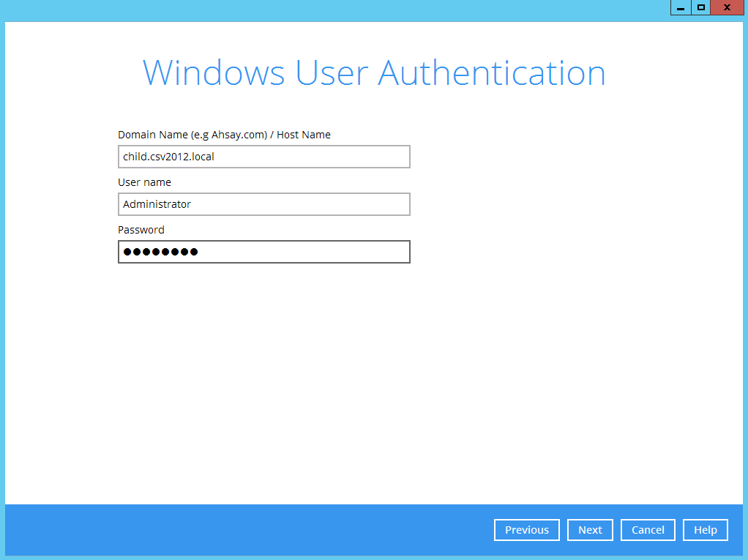Click the window title bar at the top
The image size is (748, 560).
click(x=329, y=10)
